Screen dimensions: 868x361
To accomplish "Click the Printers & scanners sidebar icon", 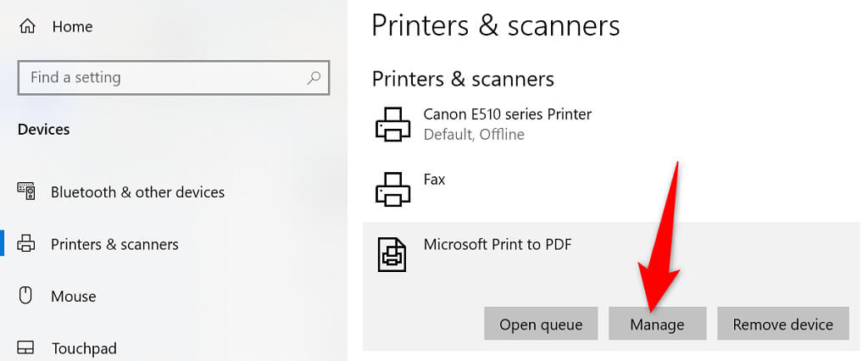I will (x=26, y=244).
